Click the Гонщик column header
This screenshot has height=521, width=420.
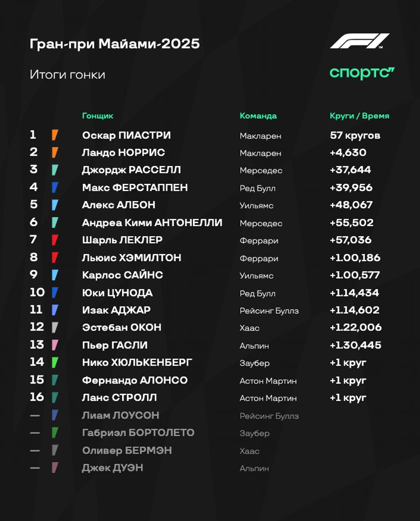(98, 116)
